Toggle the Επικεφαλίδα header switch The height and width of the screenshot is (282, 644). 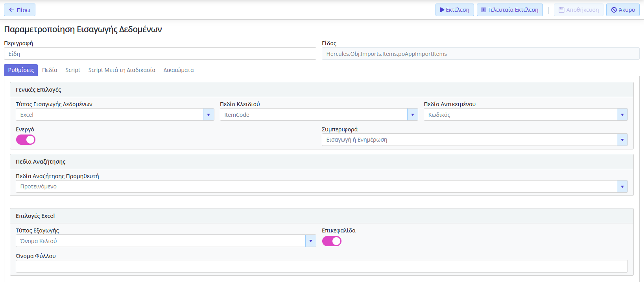[332, 241]
